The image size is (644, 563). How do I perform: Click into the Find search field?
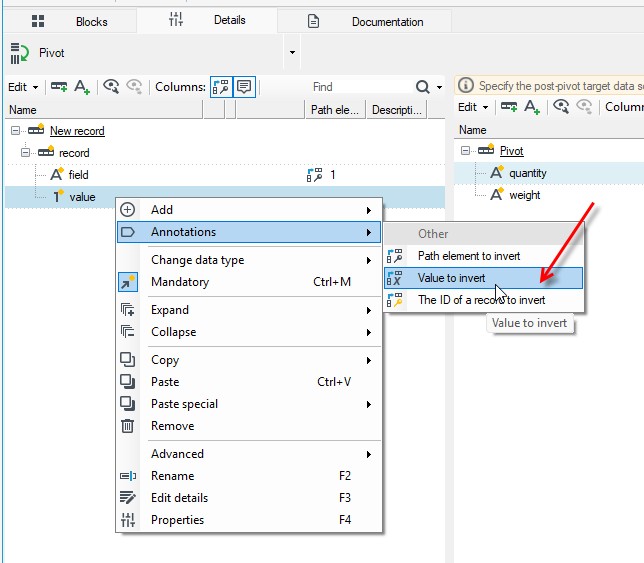coord(361,87)
